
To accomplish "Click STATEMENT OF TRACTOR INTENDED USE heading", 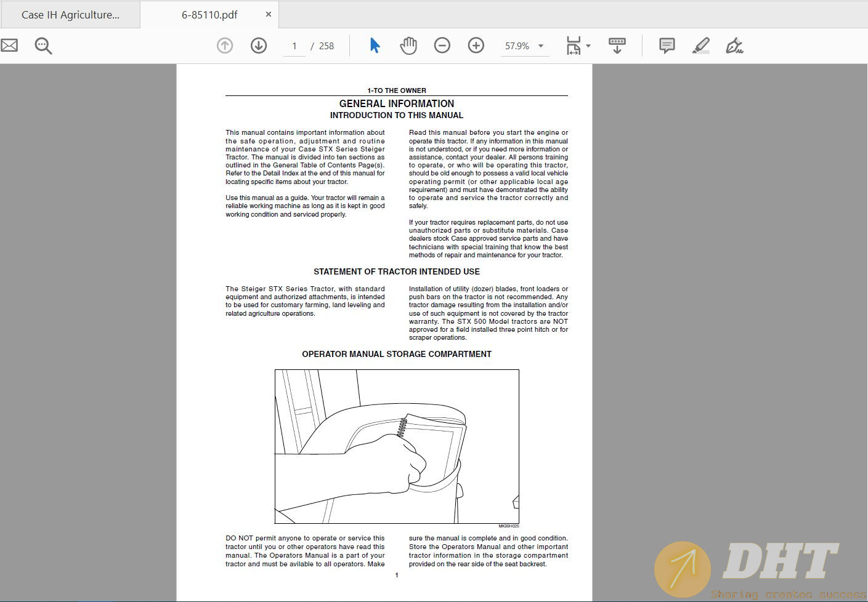I will point(397,271).
